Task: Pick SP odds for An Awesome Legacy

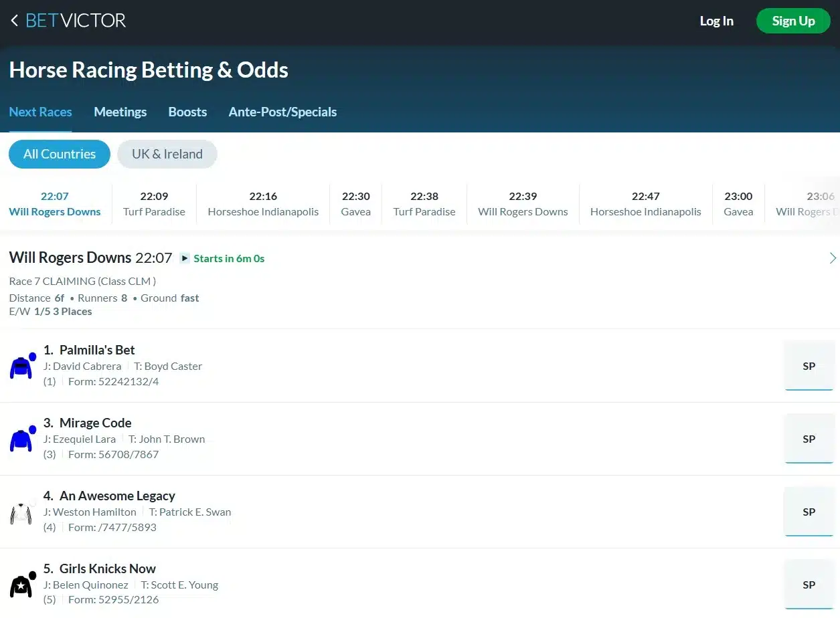Action: tap(809, 512)
